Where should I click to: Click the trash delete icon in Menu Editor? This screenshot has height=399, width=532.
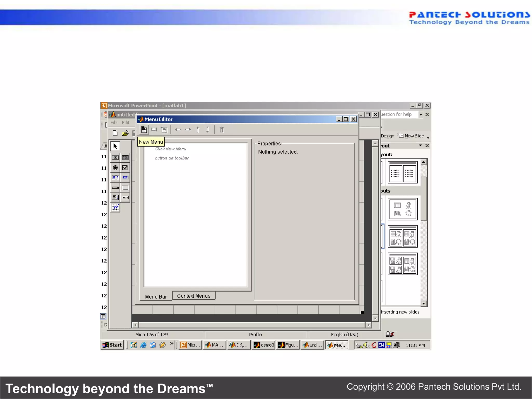222,129
